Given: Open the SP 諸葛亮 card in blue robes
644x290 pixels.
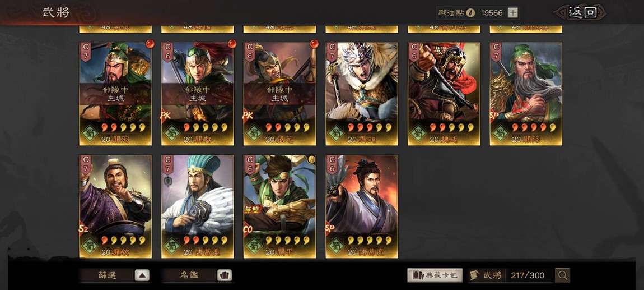Looking at the screenshot, I should pyautogui.click(x=362, y=206).
